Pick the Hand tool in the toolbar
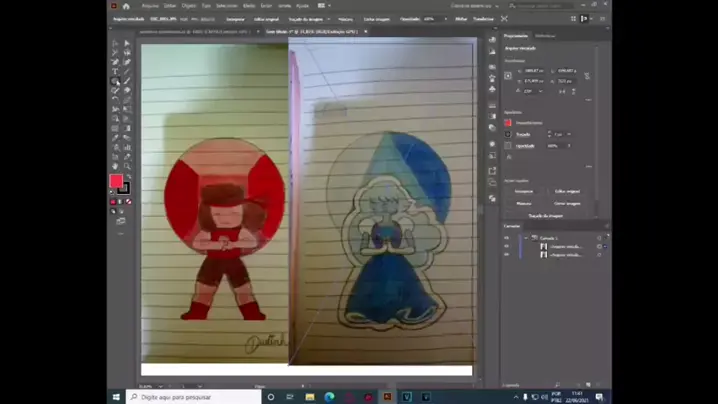The height and width of the screenshot is (404, 718). pos(115,166)
